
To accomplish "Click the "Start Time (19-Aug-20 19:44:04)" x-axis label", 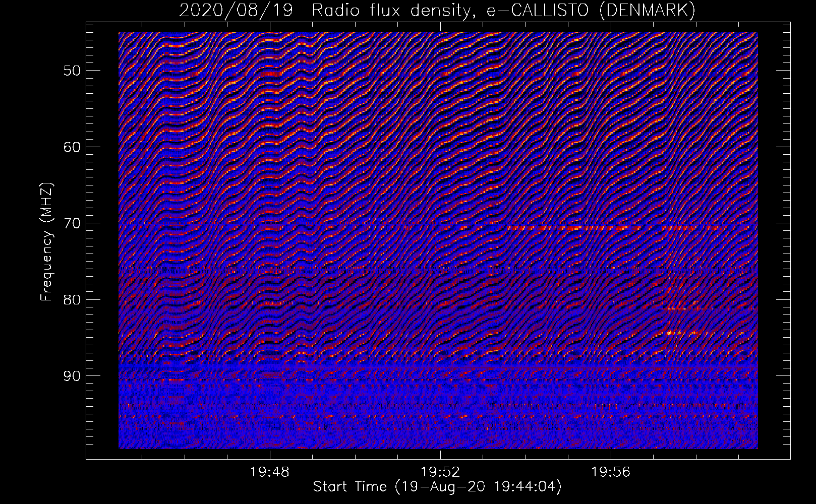I will (x=437, y=487).
